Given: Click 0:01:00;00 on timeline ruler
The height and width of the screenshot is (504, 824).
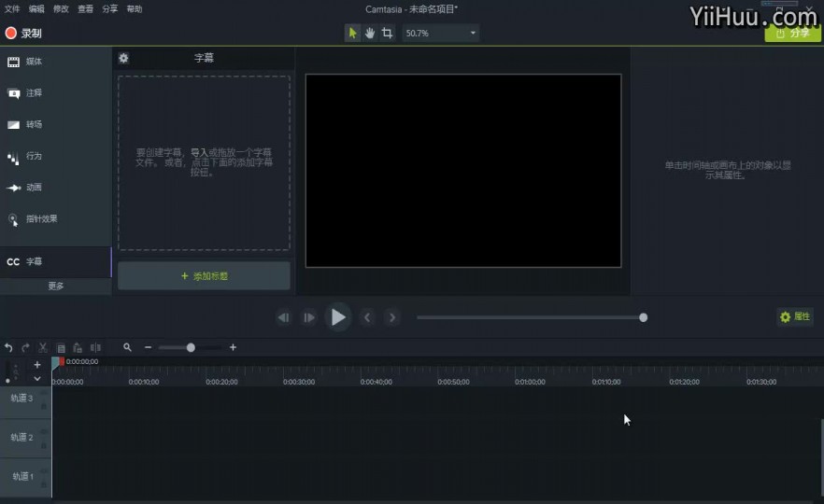Looking at the screenshot, I should 530,383.
